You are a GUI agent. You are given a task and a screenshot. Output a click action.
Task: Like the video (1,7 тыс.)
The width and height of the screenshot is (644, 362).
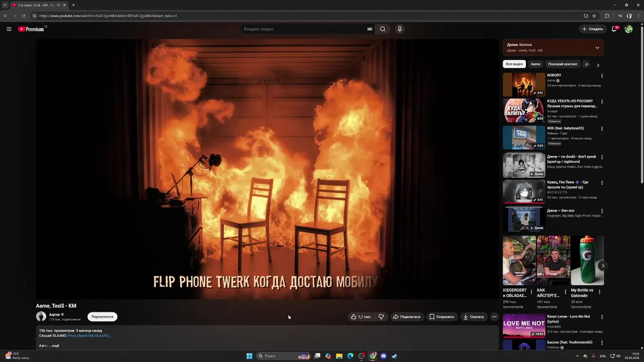tap(361, 317)
